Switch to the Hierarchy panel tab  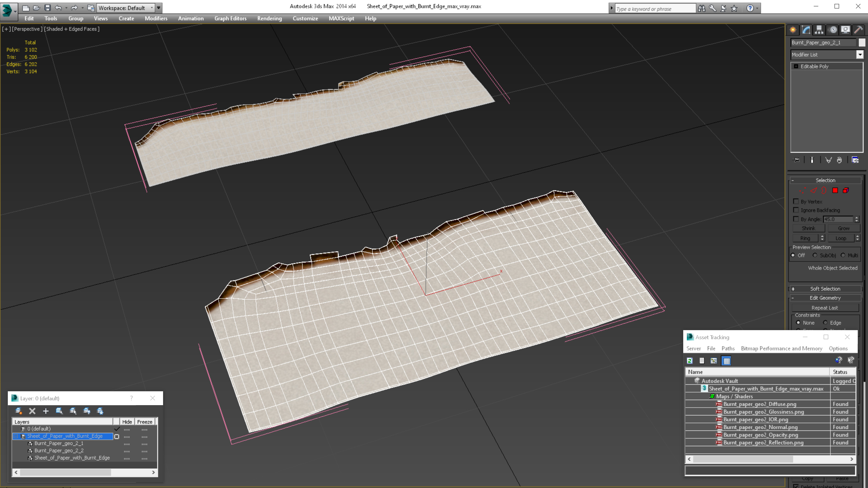click(x=819, y=30)
